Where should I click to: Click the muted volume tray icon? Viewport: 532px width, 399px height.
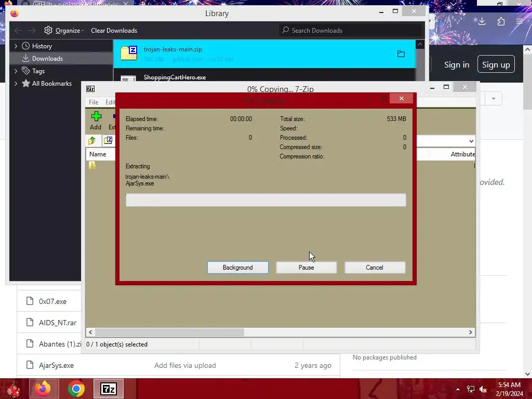pos(483,389)
